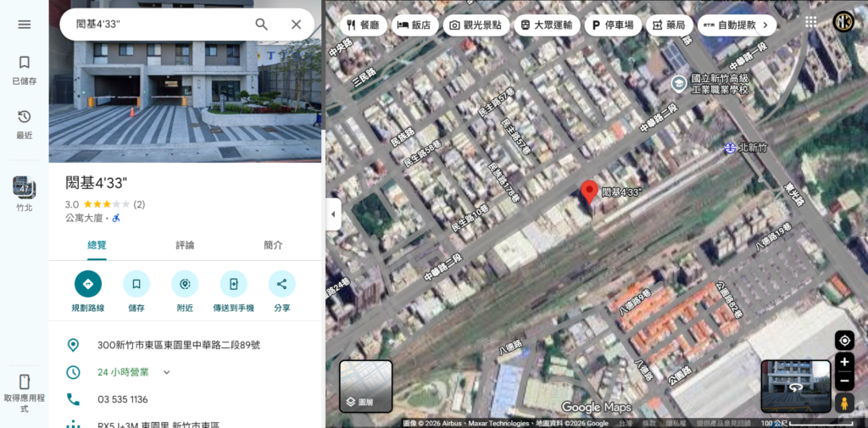Toggle the 圖層 layers map type thumbnail
Viewport: 868px width, 428px height.
(366, 386)
